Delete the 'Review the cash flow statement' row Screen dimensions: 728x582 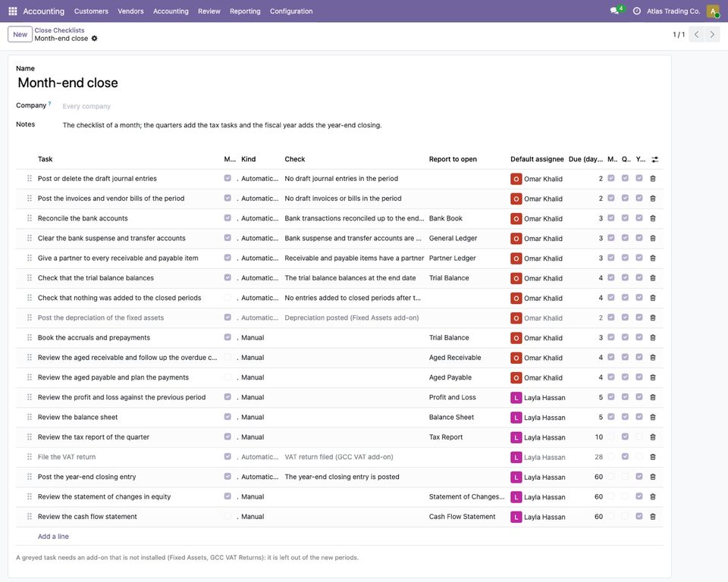tap(653, 517)
